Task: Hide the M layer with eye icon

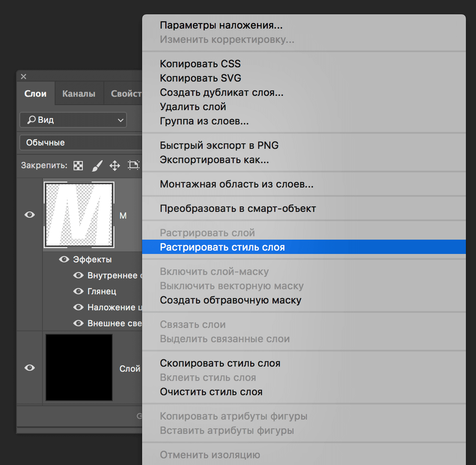Action: 29,215
